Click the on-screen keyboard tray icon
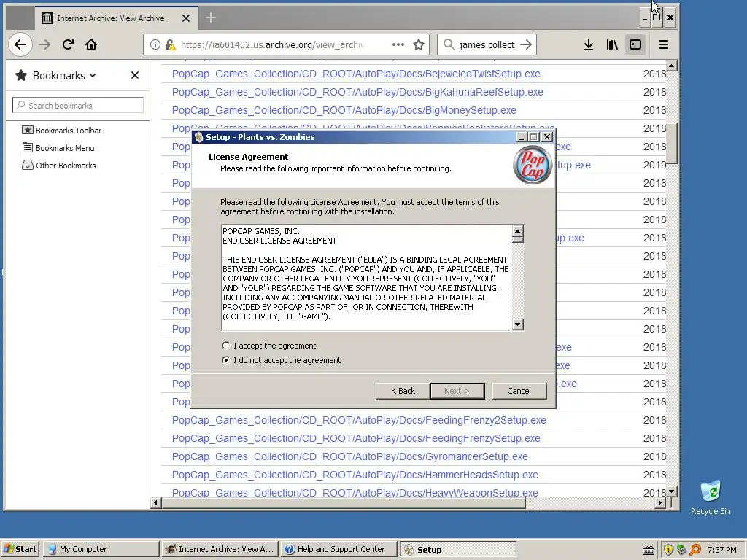Screen dimensions: 747x560 click(x=649, y=550)
